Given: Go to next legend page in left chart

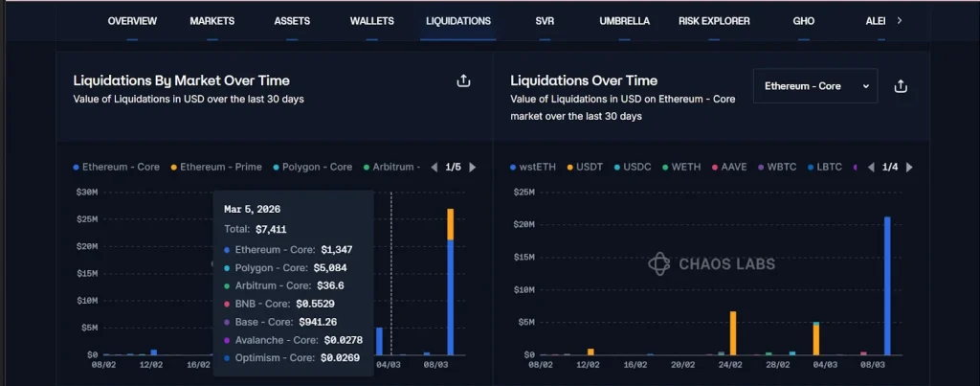Looking at the screenshot, I should 472,168.
